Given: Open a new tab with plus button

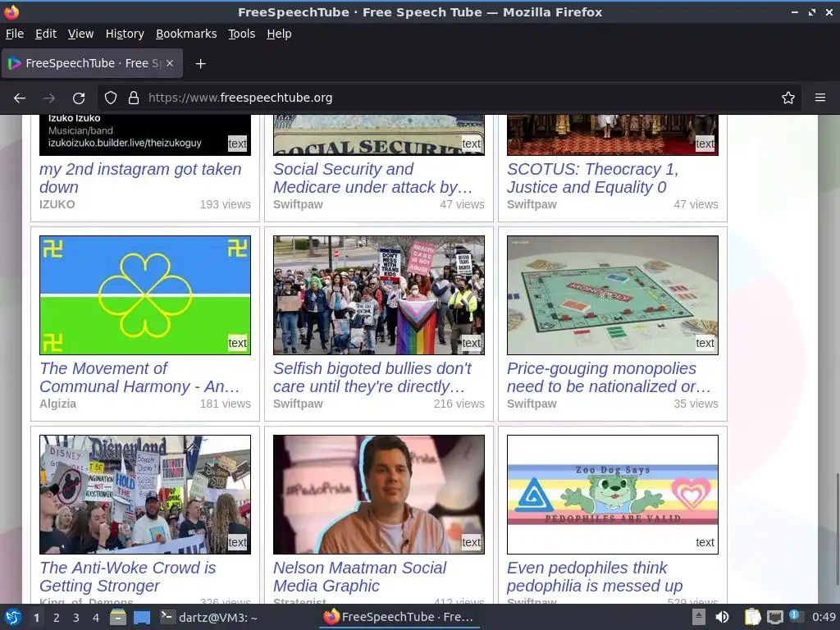Looking at the screenshot, I should [x=200, y=64].
